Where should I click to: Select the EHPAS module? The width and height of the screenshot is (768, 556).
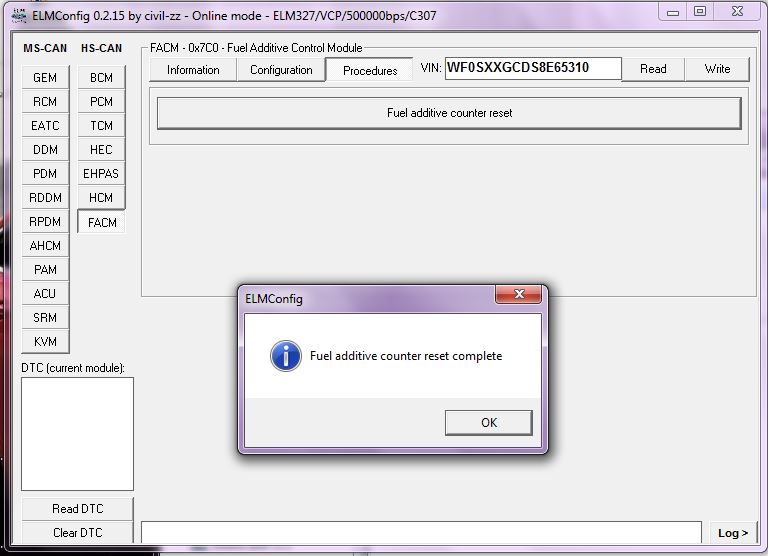[101, 174]
